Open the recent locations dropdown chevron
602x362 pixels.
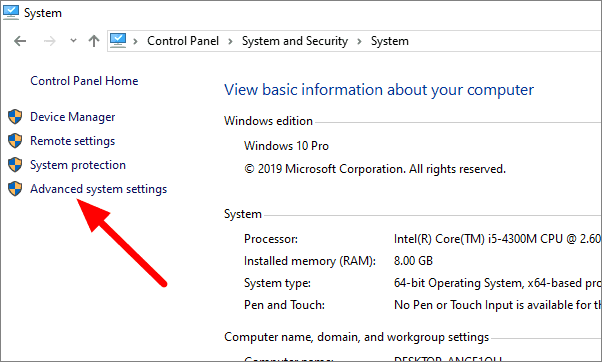pos(73,40)
